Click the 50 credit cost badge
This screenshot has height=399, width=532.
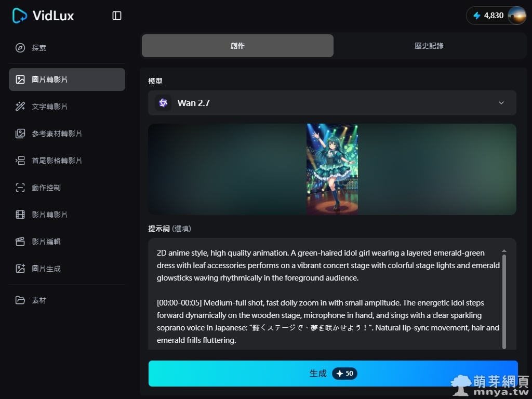point(344,374)
